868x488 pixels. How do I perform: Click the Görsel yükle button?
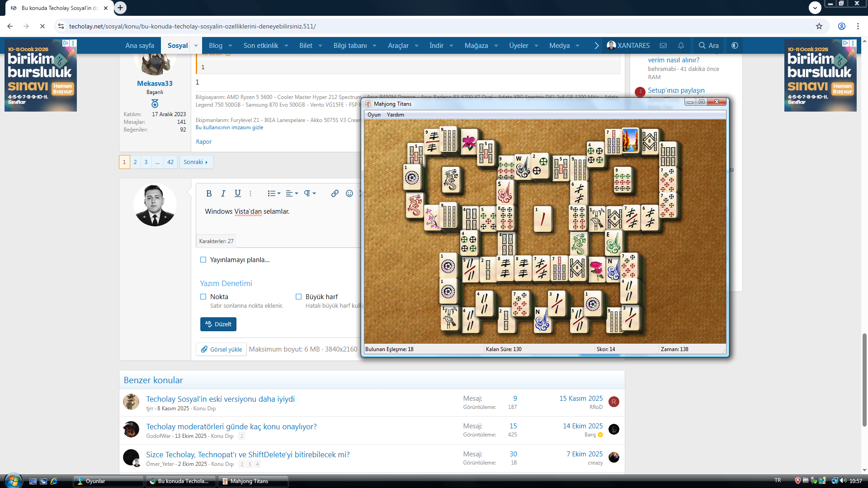222,349
